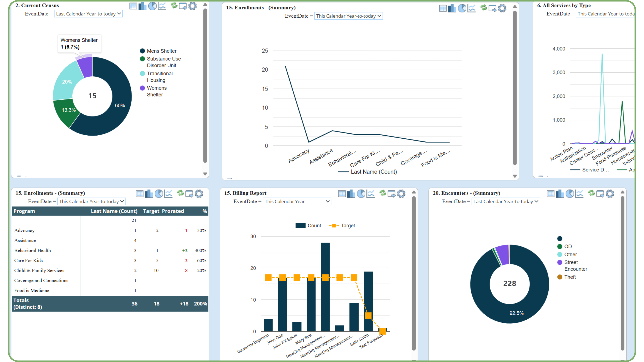
Task: Sort table by Last Name (Count) header
Action: coord(114,211)
